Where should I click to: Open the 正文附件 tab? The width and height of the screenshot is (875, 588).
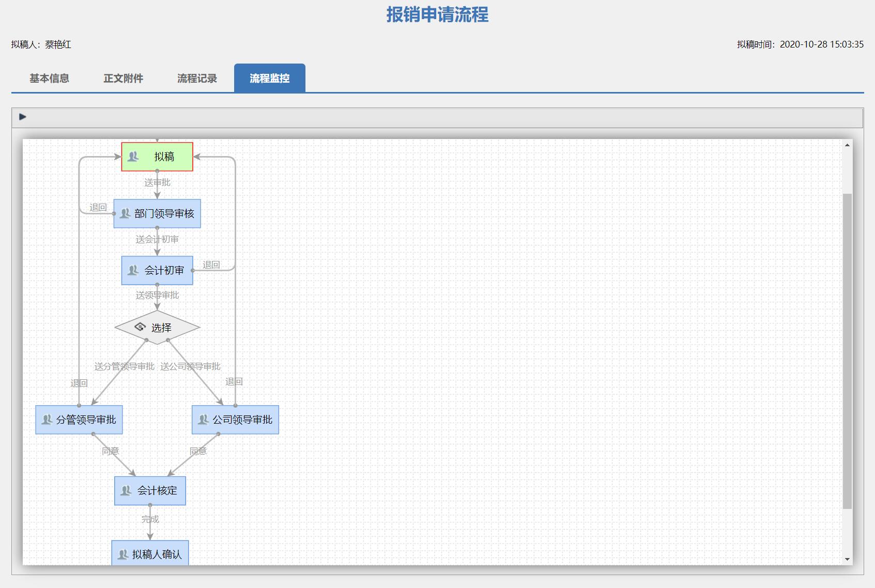coord(123,78)
